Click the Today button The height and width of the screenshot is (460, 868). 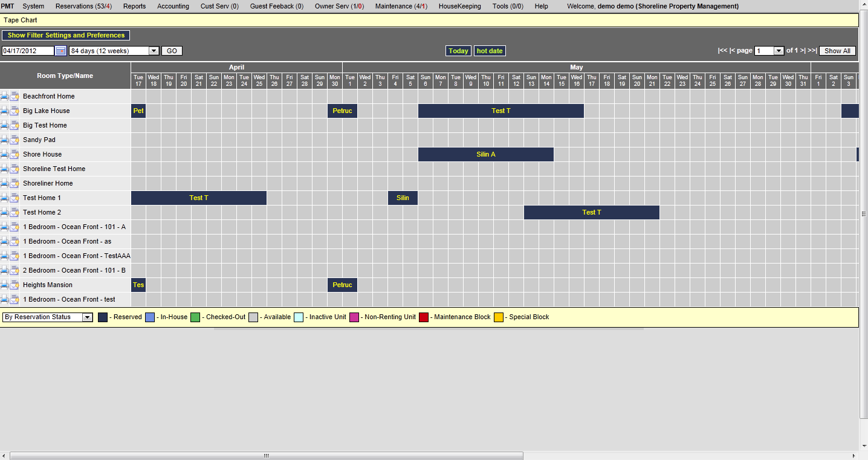tap(458, 51)
